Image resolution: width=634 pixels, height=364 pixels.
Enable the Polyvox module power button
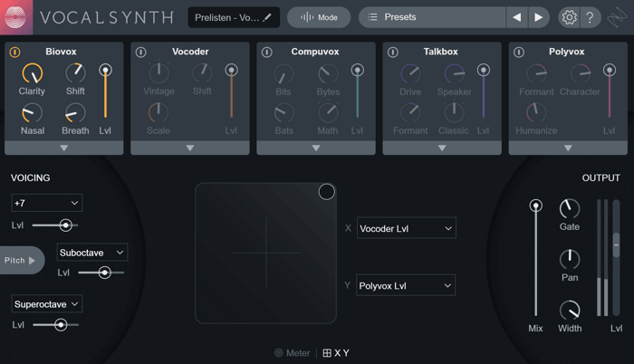click(519, 53)
